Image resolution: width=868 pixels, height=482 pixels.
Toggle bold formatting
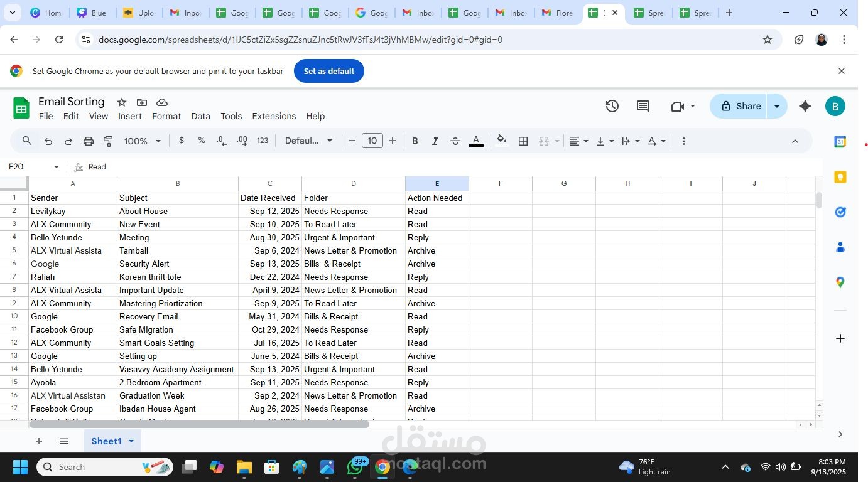click(x=415, y=141)
